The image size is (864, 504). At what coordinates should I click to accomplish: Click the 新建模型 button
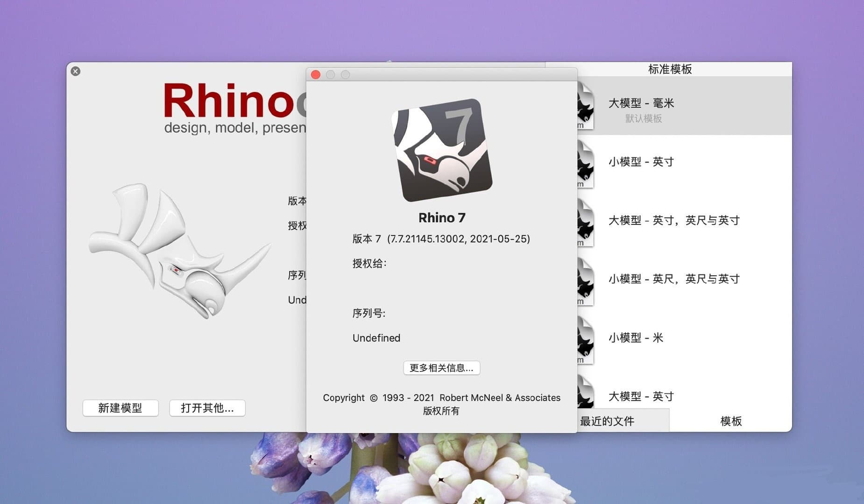pyautogui.click(x=120, y=408)
